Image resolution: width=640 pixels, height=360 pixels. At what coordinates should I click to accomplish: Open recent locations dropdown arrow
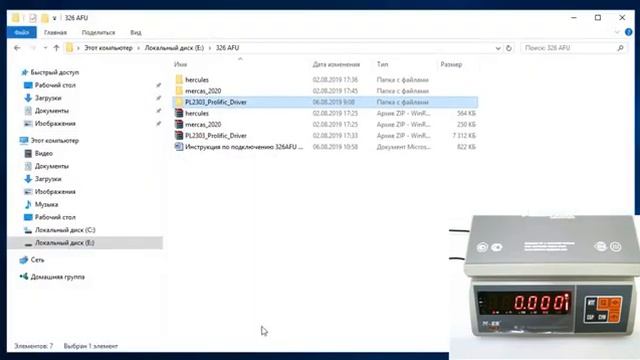45,48
